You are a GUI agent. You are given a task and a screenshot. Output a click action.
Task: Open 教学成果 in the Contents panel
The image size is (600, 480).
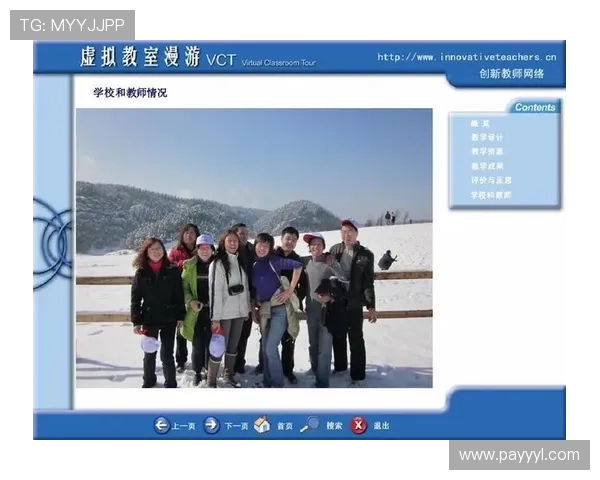pyautogui.click(x=487, y=166)
